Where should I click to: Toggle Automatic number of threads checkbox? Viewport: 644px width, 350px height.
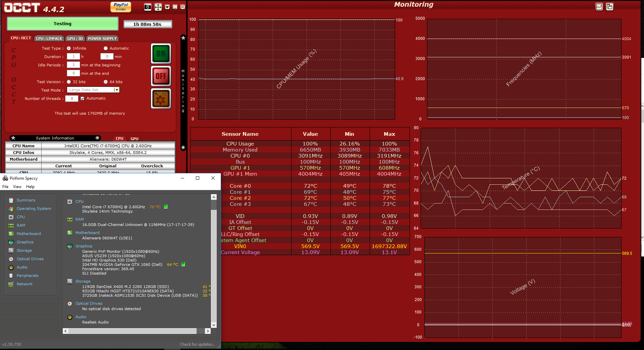point(83,99)
